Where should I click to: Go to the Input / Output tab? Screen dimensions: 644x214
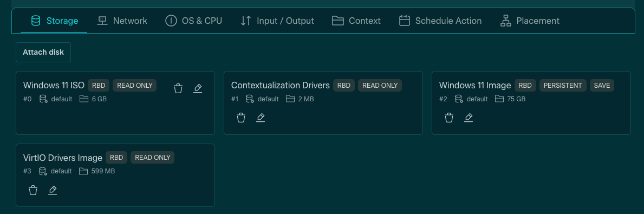(x=277, y=21)
